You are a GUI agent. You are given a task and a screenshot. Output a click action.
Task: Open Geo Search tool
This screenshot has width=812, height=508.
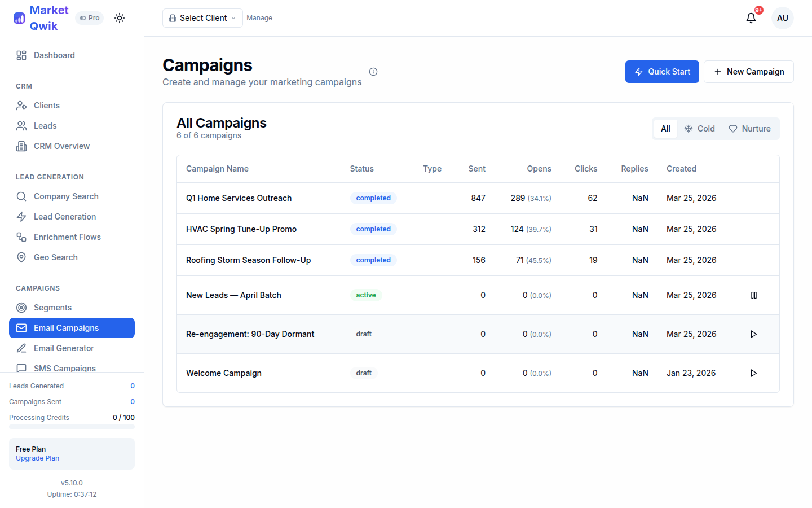pyautogui.click(x=55, y=257)
